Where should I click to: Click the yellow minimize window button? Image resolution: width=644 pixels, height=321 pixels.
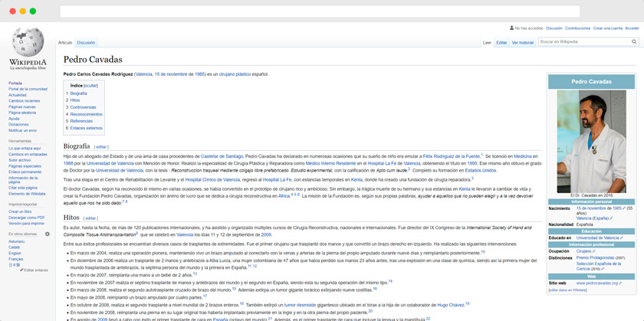click(22, 11)
